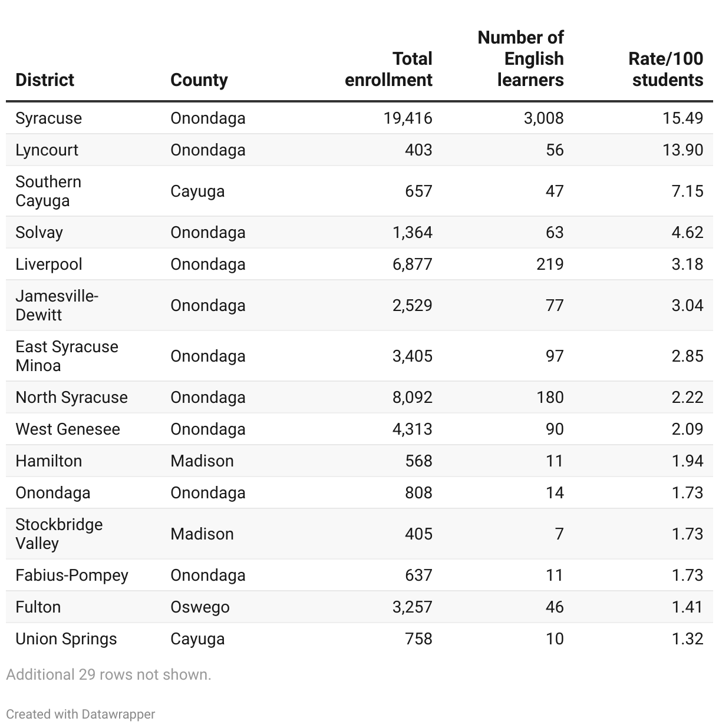The width and height of the screenshot is (719, 728).
Task: Sort table by District column header
Action: click(x=45, y=80)
